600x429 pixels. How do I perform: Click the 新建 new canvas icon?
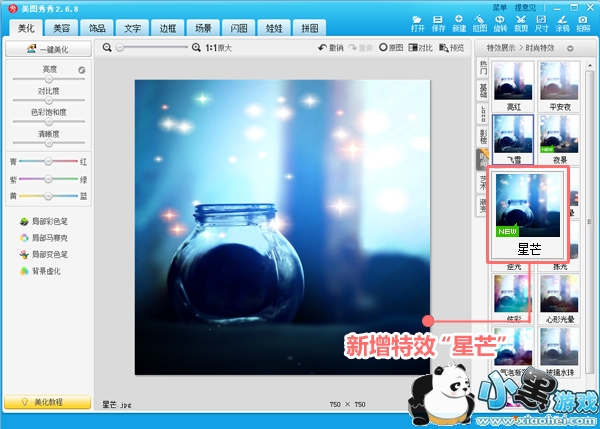(x=459, y=23)
